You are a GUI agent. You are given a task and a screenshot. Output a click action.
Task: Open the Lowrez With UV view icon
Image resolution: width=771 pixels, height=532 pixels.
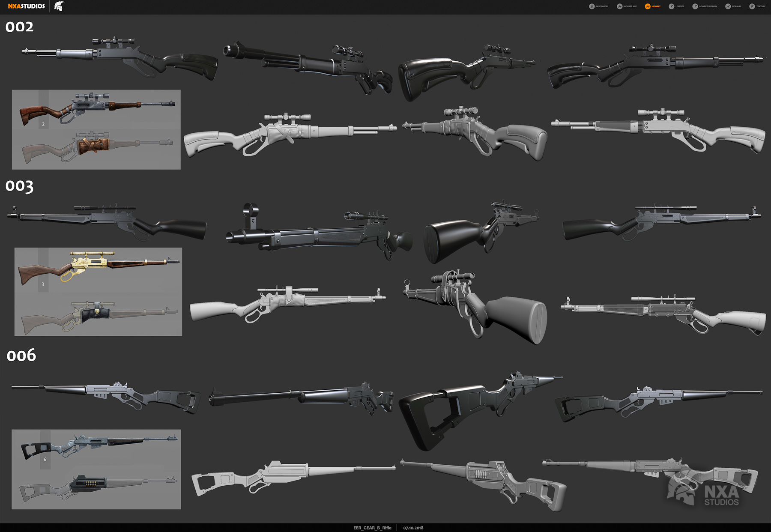pos(695,6)
